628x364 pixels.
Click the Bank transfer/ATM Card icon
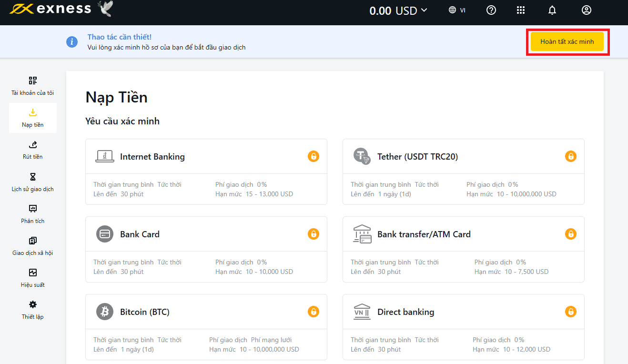(x=362, y=234)
